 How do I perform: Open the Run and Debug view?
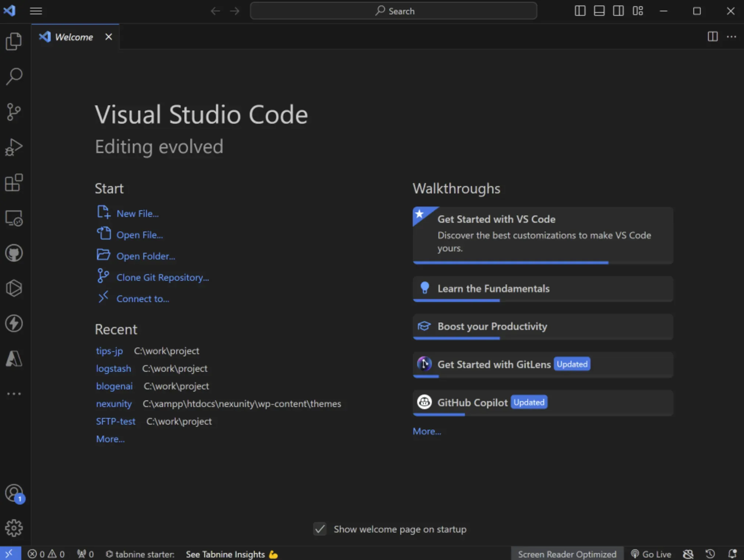[14, 147]
